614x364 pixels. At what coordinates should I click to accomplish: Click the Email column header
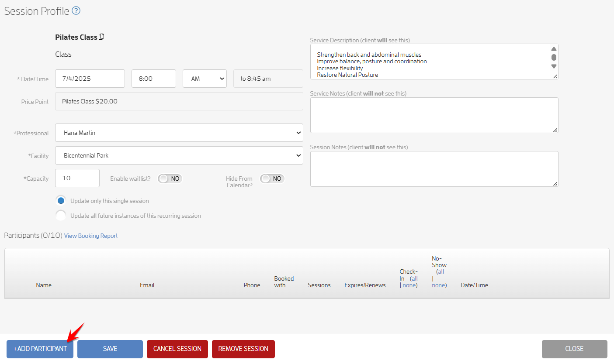click(147, 285)
